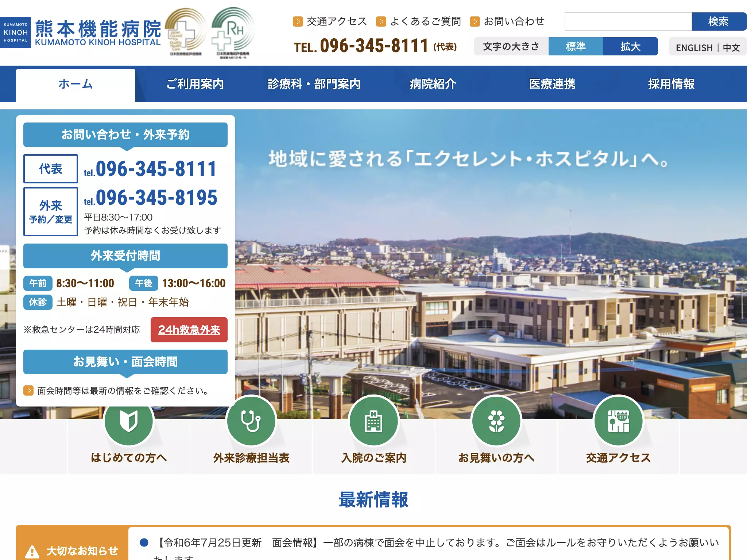Open the 面会時間等は最新の情報をご確認ください link

click(124, 391)
